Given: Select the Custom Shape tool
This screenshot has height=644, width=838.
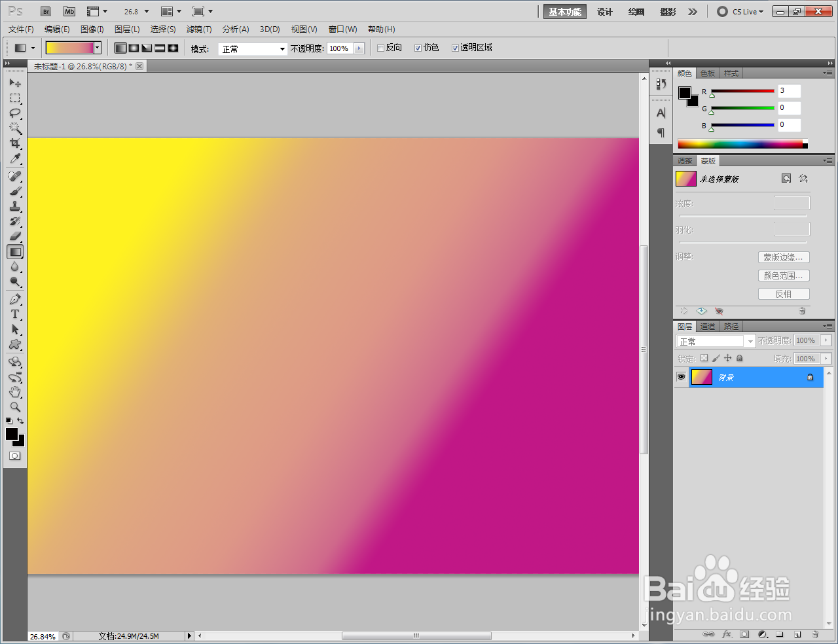Looking at the screenshot, I should 15,345.
